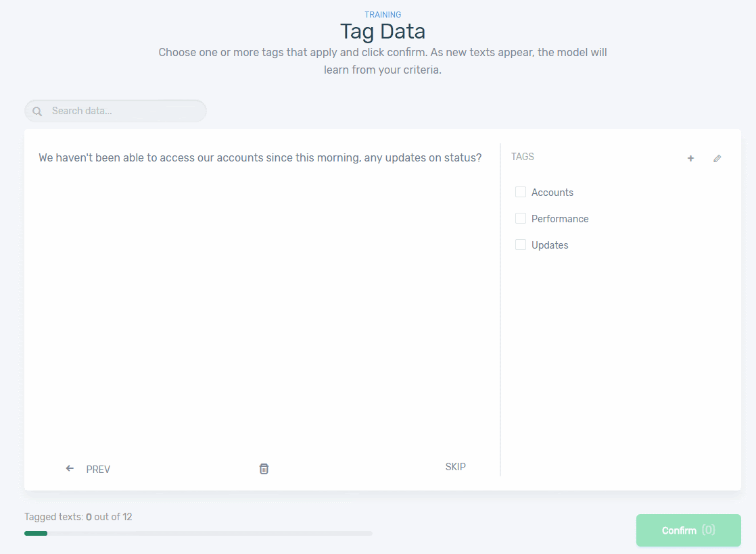Click the 'Tagged texts: 0 out of 12' counter
The width and height of the screenshot is (756, 554).
tap(78, 517)
